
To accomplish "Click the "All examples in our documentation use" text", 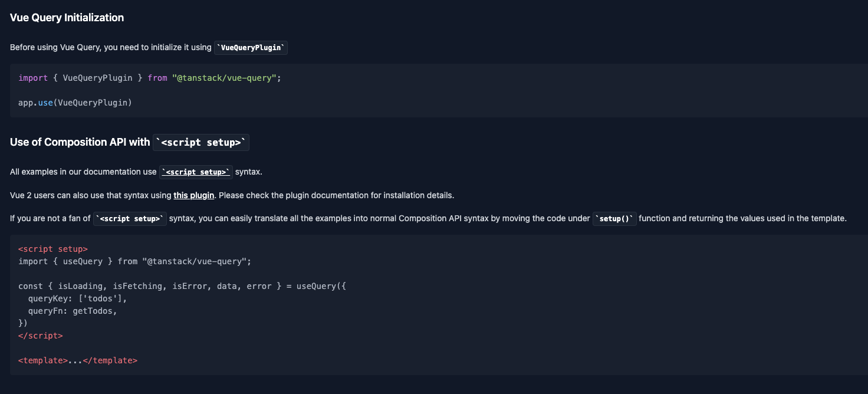I will pyautogui.click(x=83, y=172).
